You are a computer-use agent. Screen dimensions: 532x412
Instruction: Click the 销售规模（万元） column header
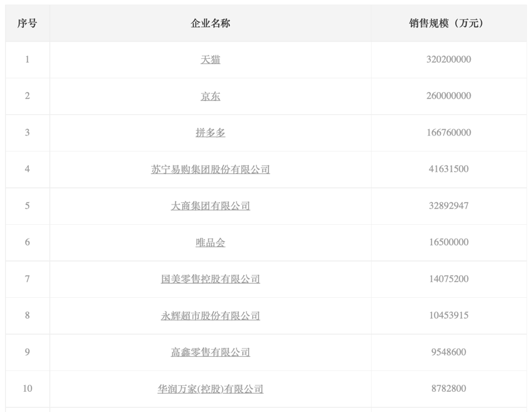(x=448, y=23)
